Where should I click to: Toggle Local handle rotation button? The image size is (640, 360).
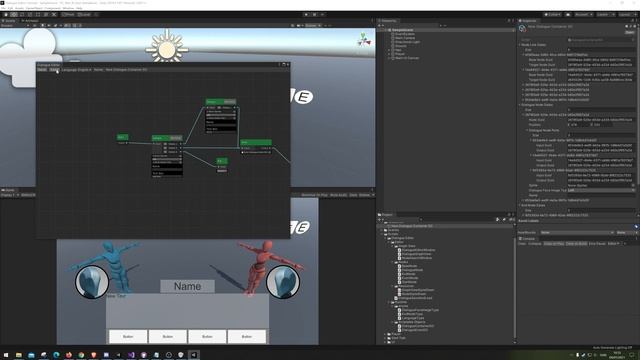pos(84,14)
